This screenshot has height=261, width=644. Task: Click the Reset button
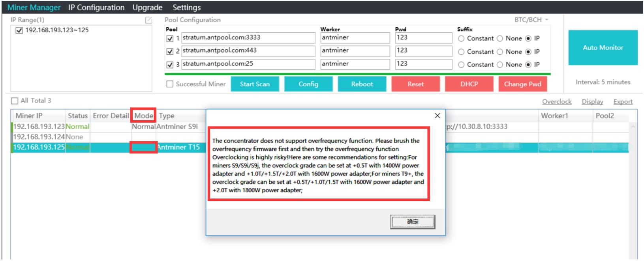click(x=415, y=84)
